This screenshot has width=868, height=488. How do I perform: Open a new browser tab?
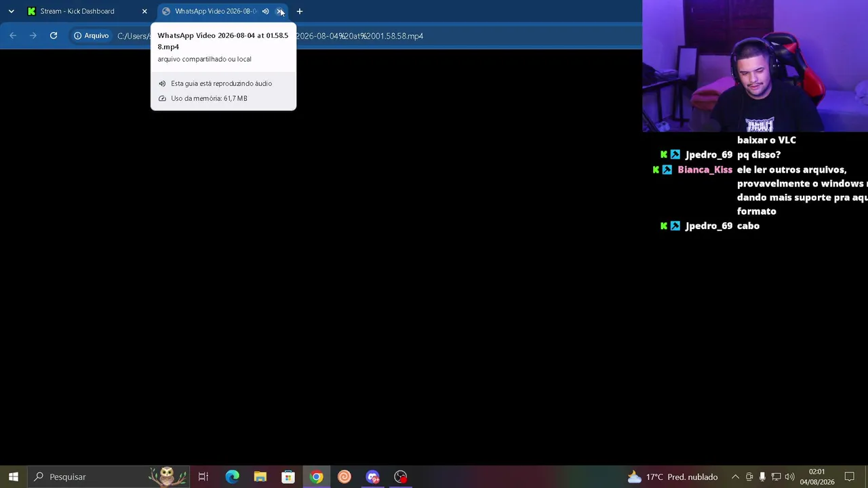(x=300, y=11)
